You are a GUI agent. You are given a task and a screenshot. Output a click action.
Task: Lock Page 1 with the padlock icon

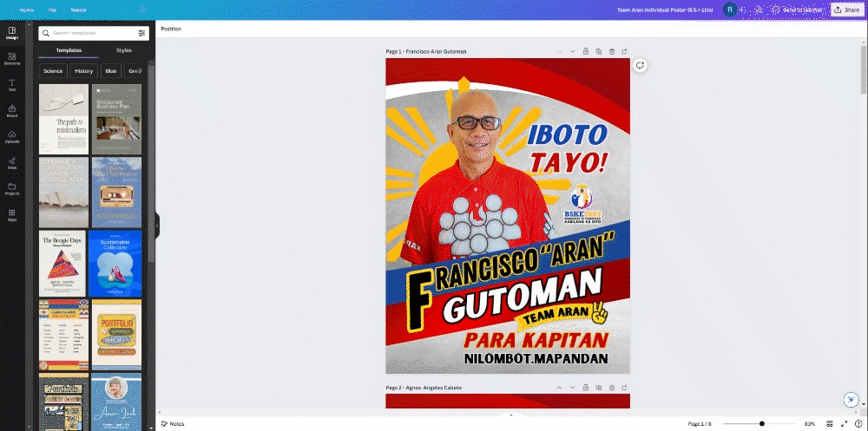pyautogui.click(x=586, y=51)
